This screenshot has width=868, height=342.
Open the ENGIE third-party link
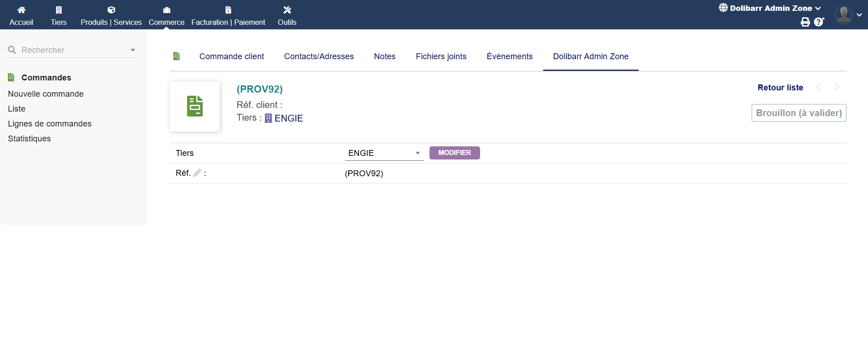[x=288, y=118]
